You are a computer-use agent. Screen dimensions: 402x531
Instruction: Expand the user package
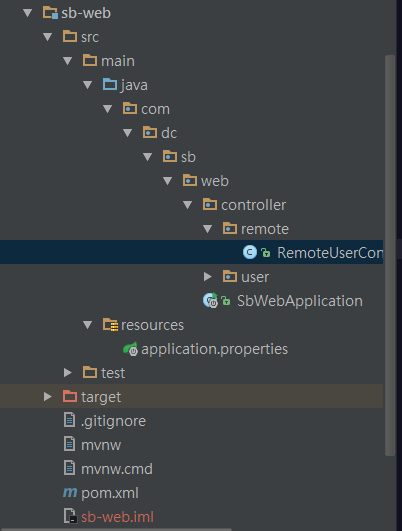(208, 277)
